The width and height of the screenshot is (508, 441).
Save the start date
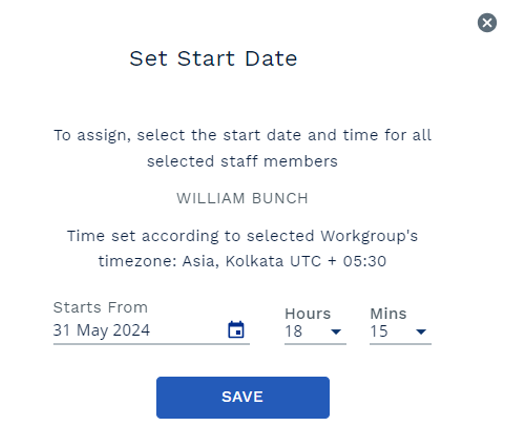[x=243, y=397]
